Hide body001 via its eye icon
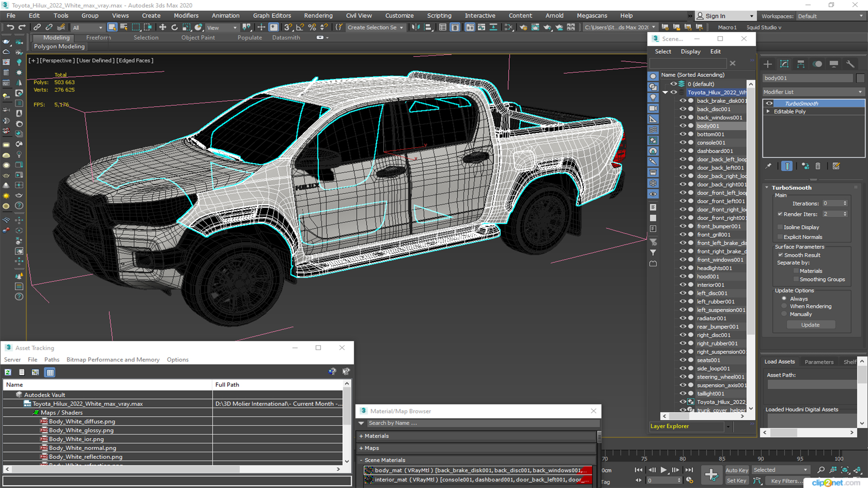This screenshot has height=488, width=868. (x=683, y=126)
